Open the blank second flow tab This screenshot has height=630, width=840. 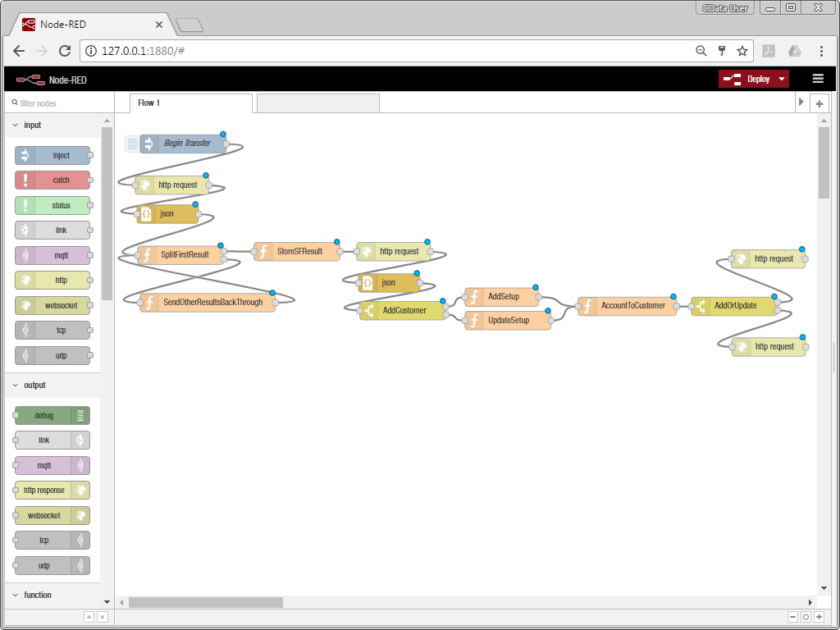pos(318,103)
